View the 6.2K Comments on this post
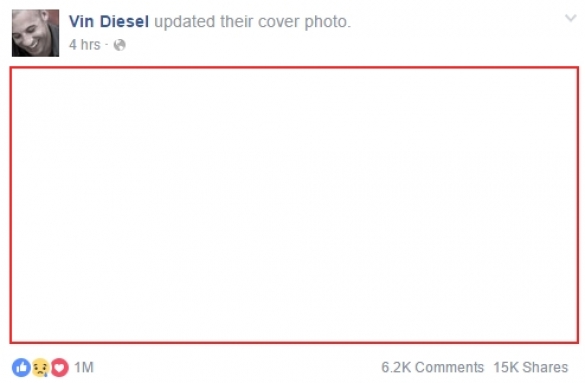This screenshot has width=585, height=383. click(432, 367)
